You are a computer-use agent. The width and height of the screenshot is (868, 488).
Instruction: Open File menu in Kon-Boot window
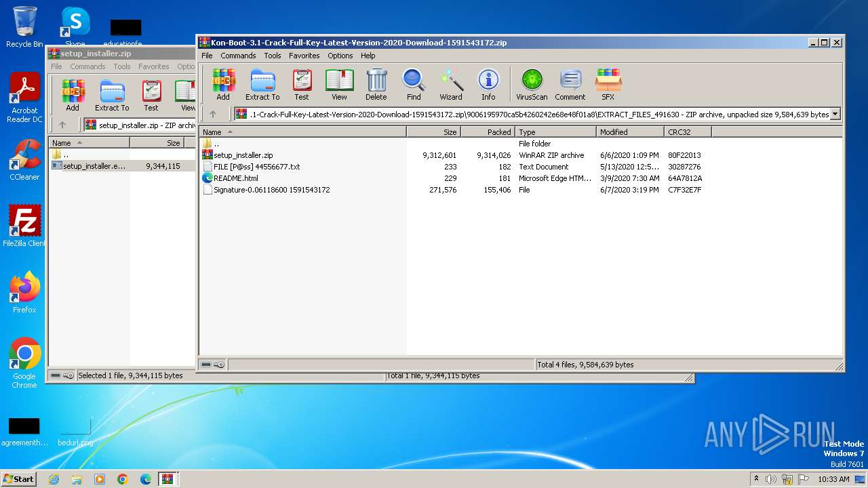207,56
